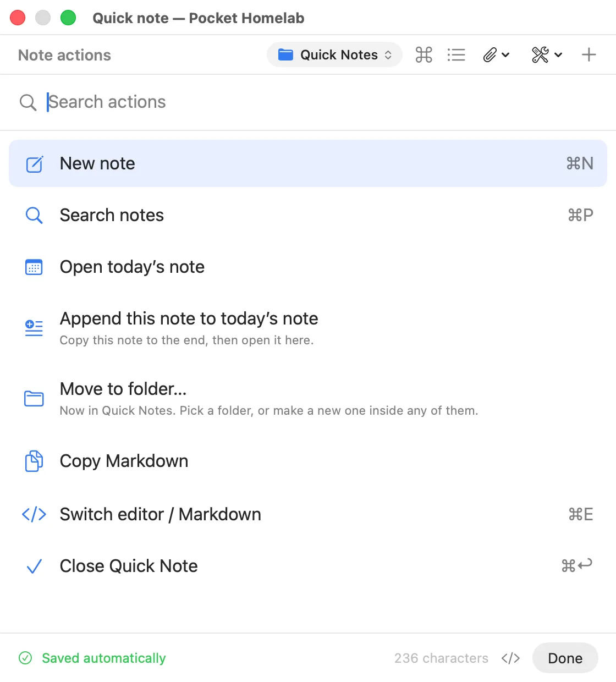Choose Open today's note
Image resolution: width=616 pixels, height=682 pixels.
point(308,267)
